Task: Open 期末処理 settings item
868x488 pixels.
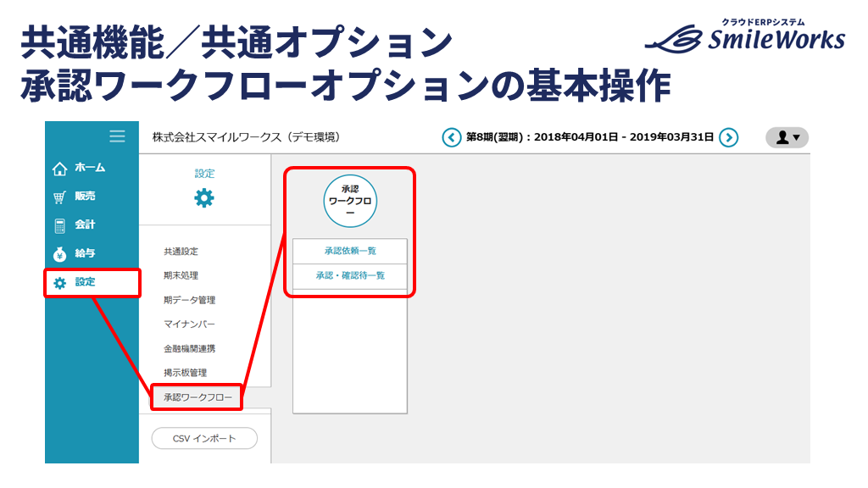Action: [x=181, y=275]
